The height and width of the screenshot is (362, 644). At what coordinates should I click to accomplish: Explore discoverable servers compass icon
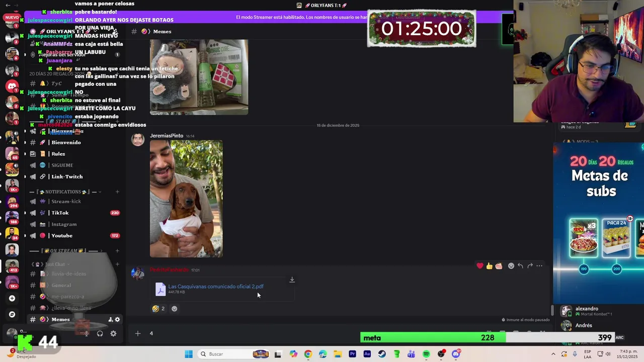[x=12, y=315]
